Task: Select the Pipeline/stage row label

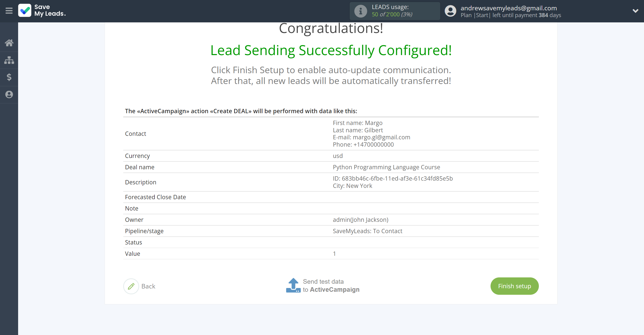Action: coord(144,231)
